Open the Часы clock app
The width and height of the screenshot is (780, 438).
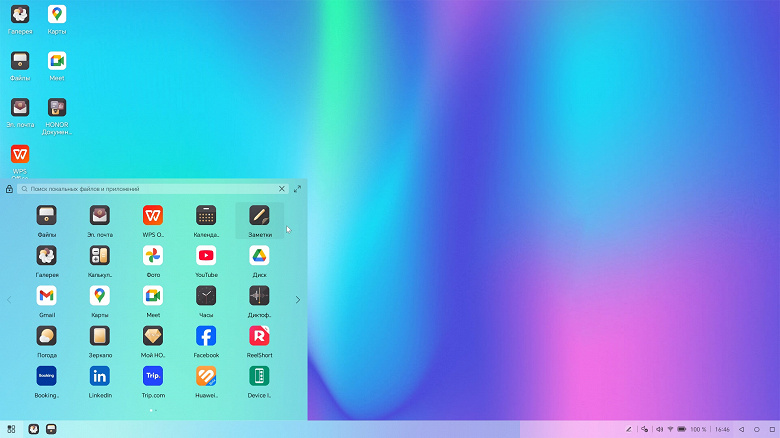click(206, 296)
